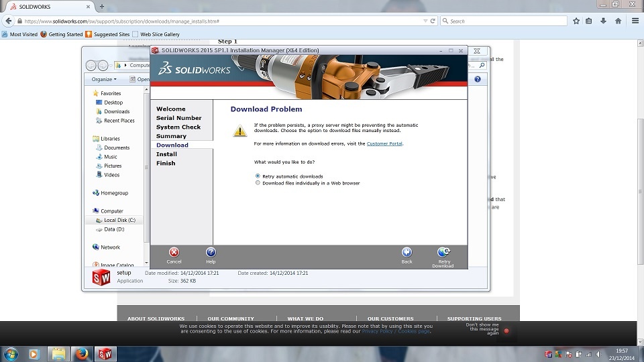Go to Firefox home page icon
The width and height of the screenshot is (644, 362).
[x=618, y=21]
